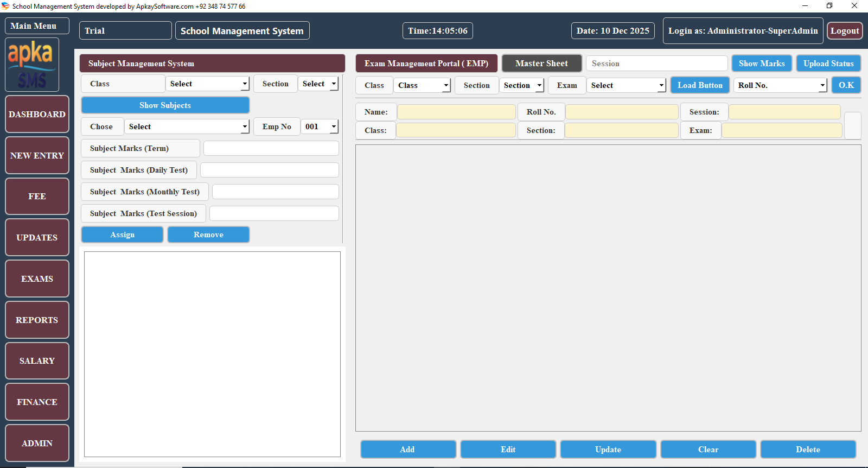This screenshot has height=468, width=868.
Task: Click the Time display
Action: click(x=437, y=30)
